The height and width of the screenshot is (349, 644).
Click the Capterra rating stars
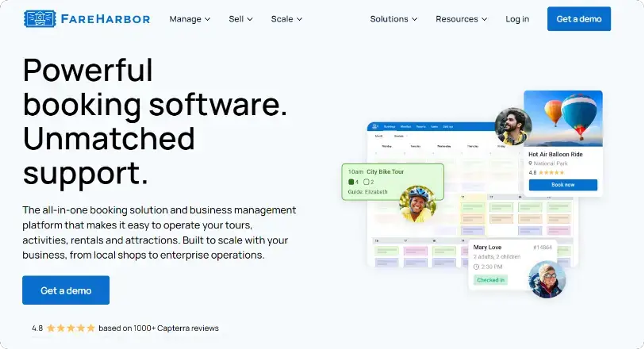[x=71, y=328]
